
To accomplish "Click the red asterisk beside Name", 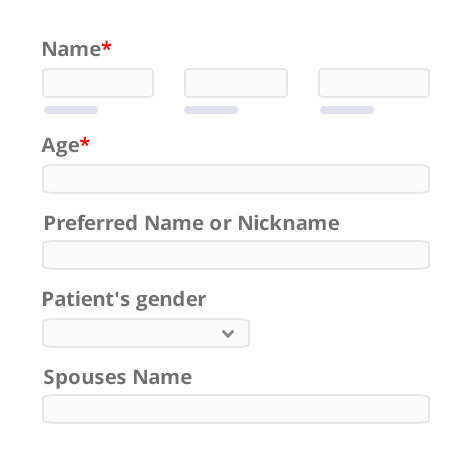I will (106, 46).
